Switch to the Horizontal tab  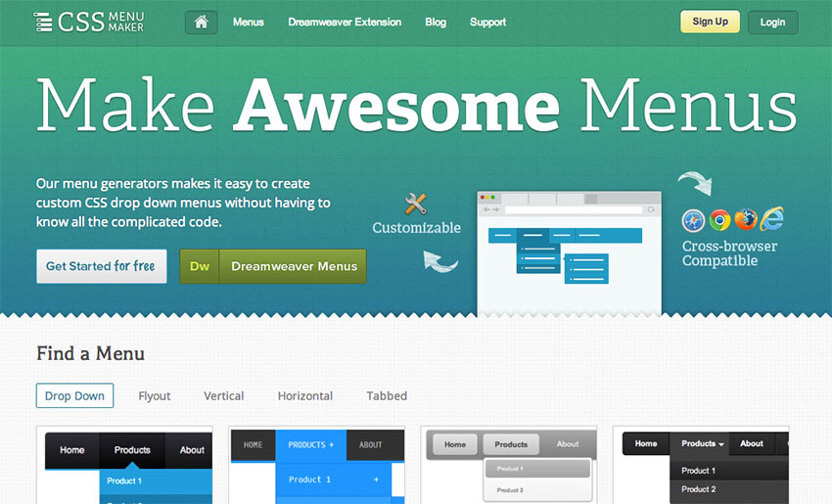coord(305,395)
